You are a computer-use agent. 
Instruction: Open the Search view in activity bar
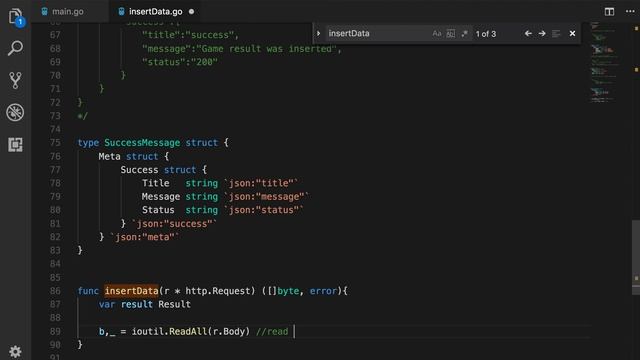coord(16,48)
